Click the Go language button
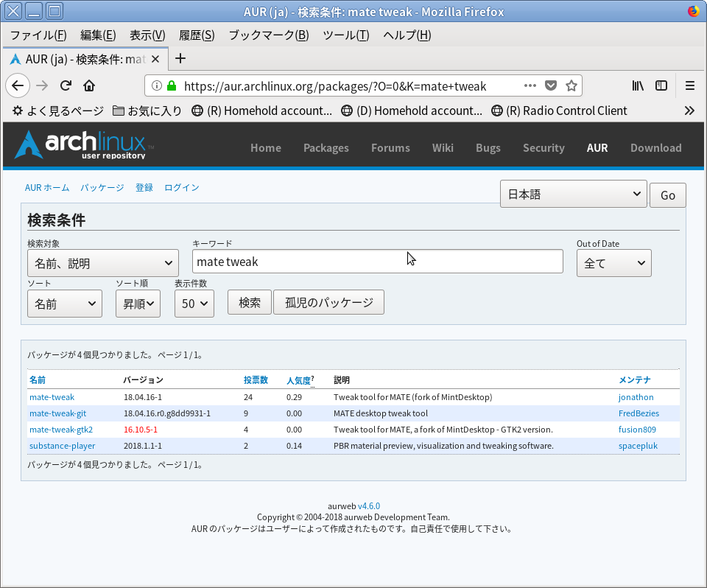Image resolution: width=707 pixels, height=588 pixels. pos(668,195)
